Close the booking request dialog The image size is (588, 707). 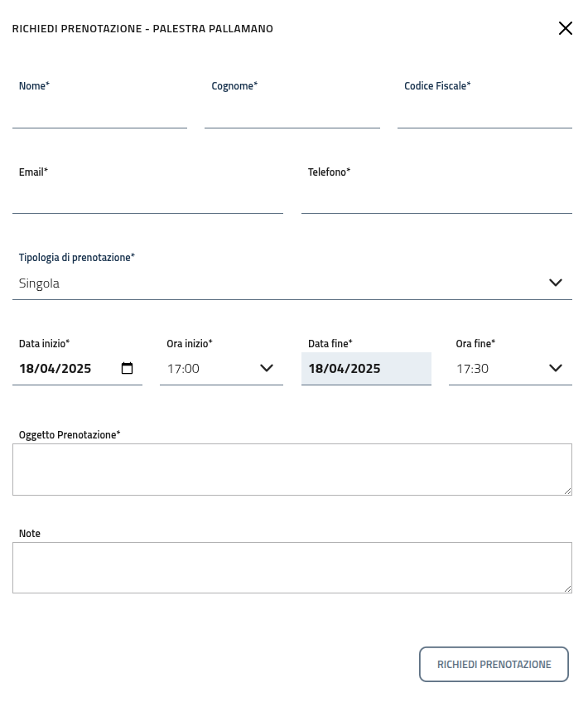[x=566, y=28]
